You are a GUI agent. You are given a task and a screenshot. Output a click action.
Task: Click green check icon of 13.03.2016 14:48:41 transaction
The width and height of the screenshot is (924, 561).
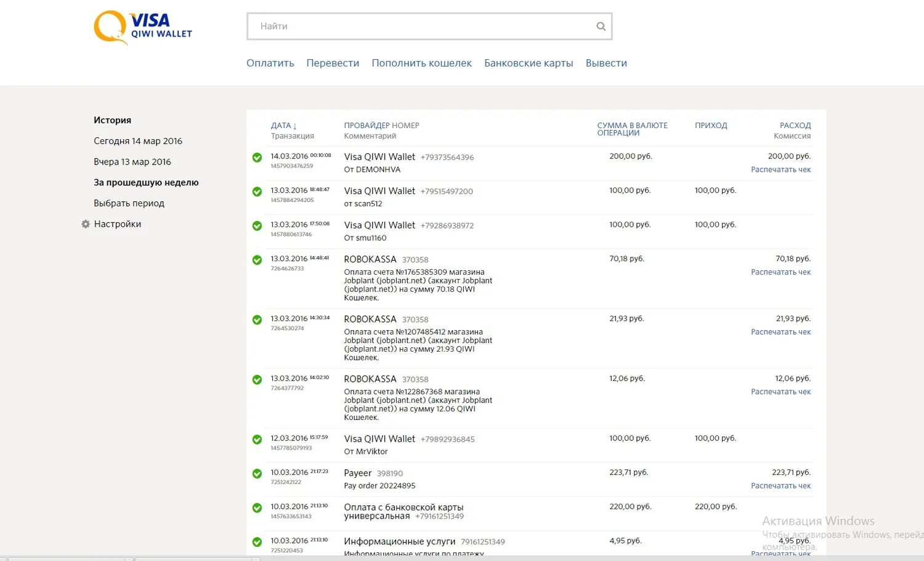click(257, 260)
